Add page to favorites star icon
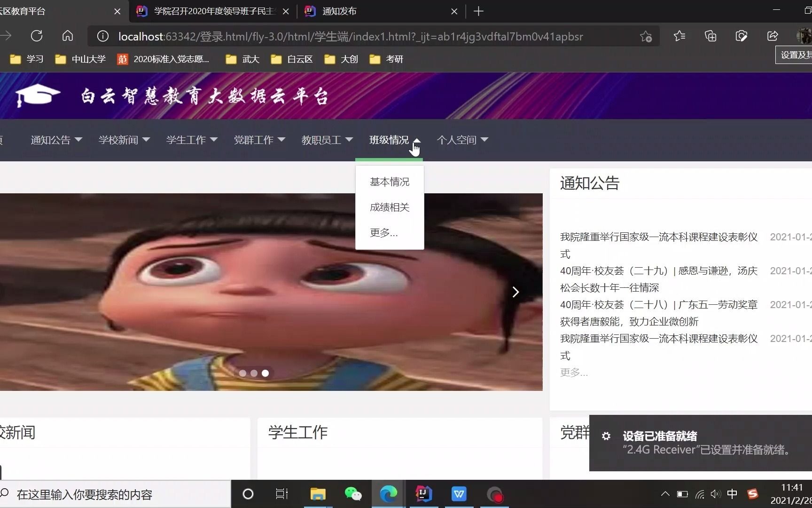The height and width of the screenshot is (508, 812). [x=646, y=36]
